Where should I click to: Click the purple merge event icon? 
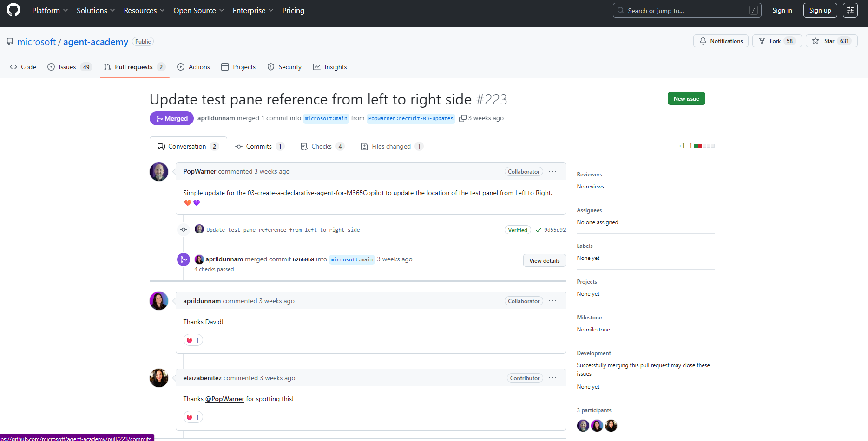tap(184, 259)
